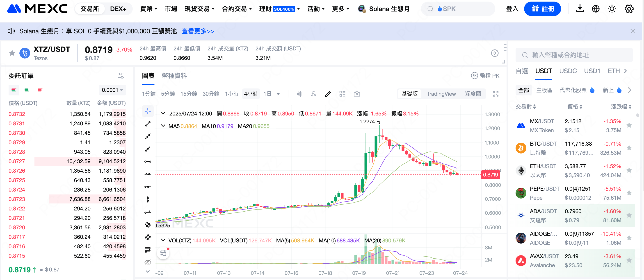Toggle the drawing pencil tool
Screen dimensions: 644x280
click(328, 94)
